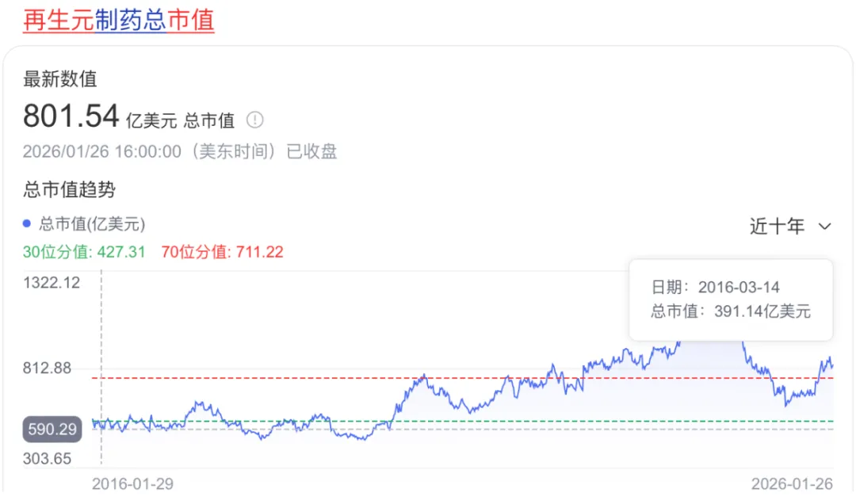Select the 1322.12 y-axis maximum label
This screenshot has width=856, height=504.
point(52,283)
